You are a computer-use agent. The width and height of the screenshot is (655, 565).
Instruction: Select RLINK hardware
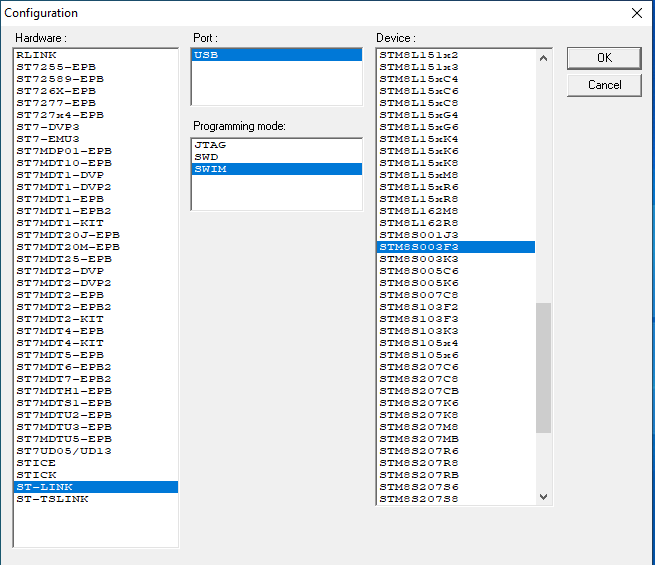click(x=96, y=55)
